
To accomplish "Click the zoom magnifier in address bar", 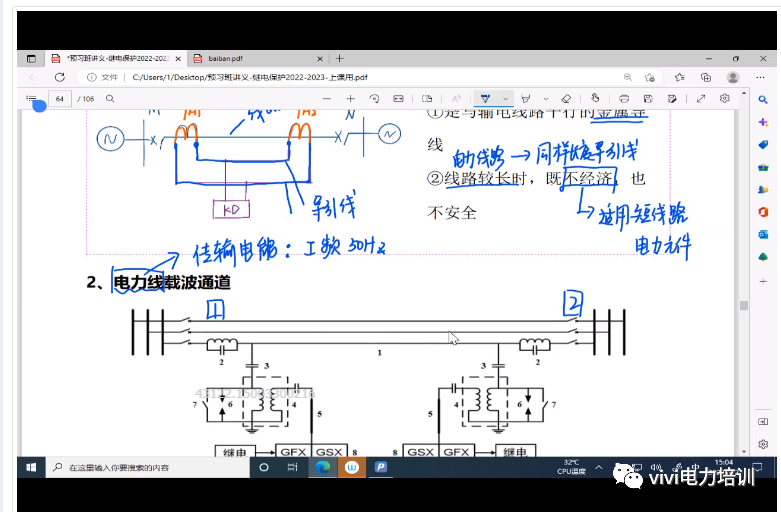I will (x=628, y=77).
